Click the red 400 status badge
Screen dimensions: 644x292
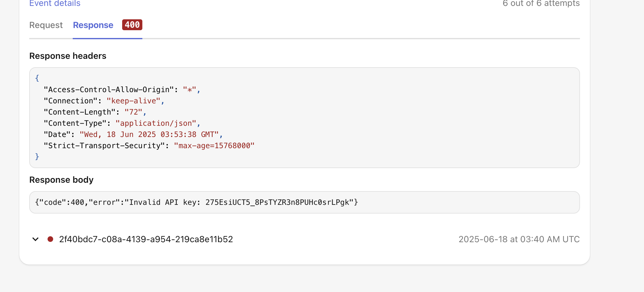pyautogui.click(x=132, y=25)
